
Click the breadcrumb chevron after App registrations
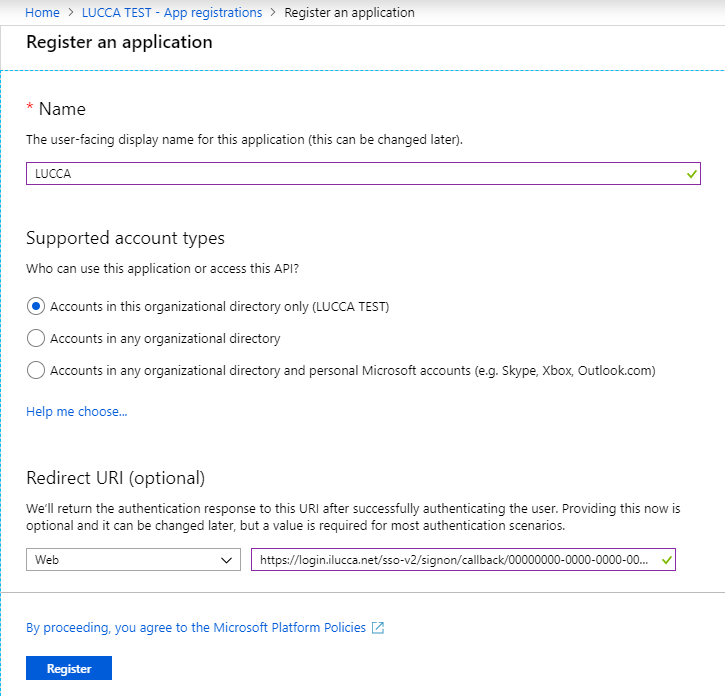[273, 12]
